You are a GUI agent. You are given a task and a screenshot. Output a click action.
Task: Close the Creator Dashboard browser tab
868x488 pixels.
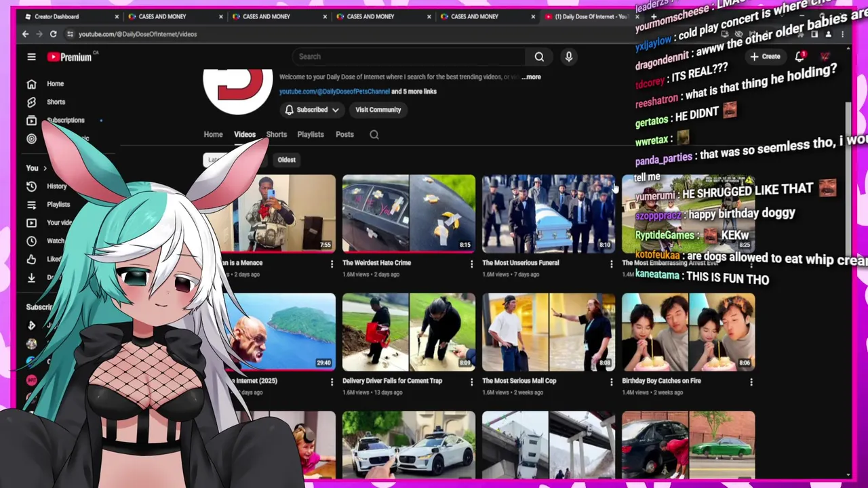pos(117,16)
